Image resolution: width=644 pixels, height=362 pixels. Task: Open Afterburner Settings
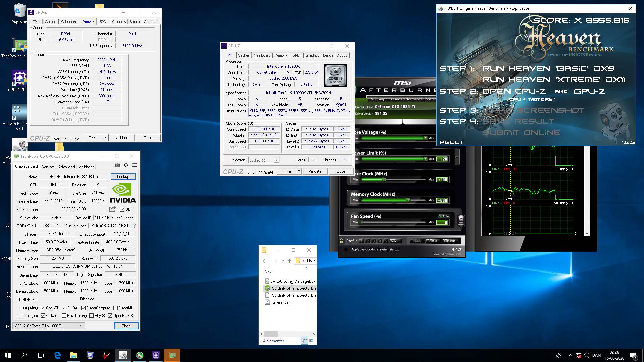[x=449, y=241]
